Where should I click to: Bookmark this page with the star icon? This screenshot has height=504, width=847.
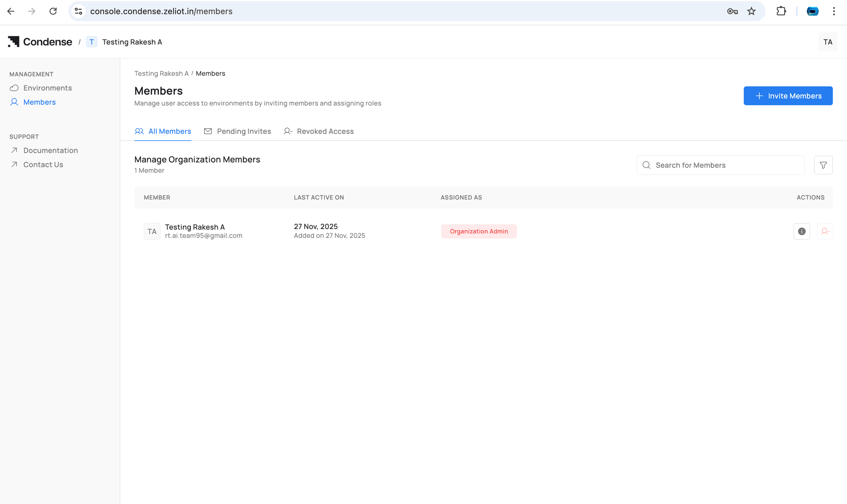751,11
